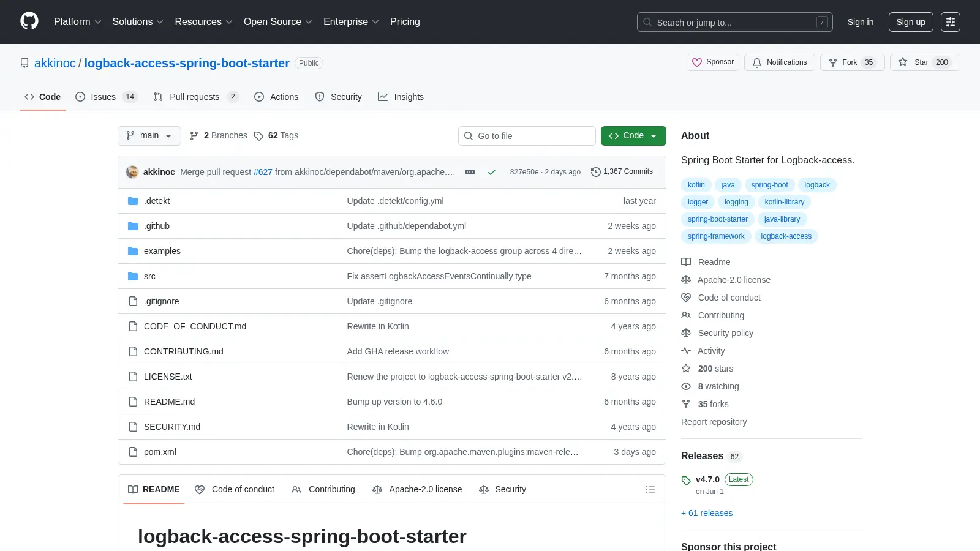Image resolution: width=980 pixels, height=551 pixels.
Task: Switch to Apache-2.0 license README tab
Action: (417, 490)
